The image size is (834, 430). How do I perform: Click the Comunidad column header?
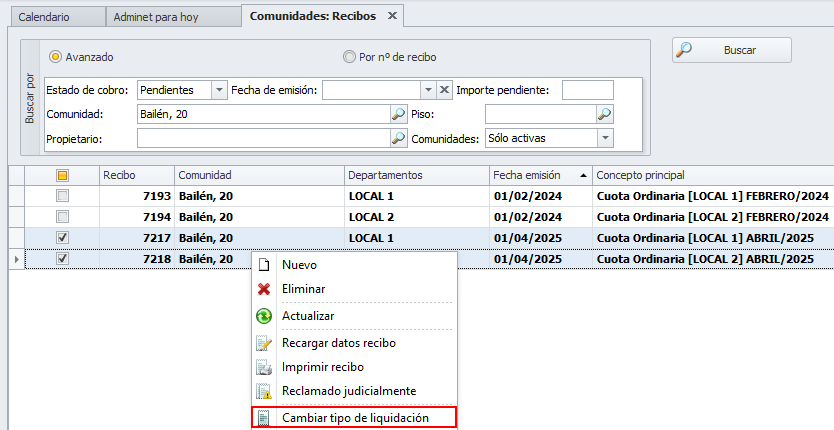click(259, 175)
